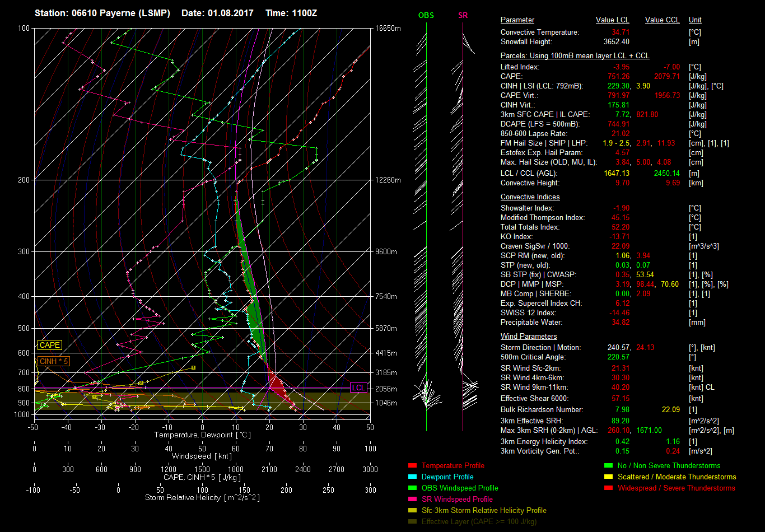Open the Convective Indices section heading
The width and height of the screenshot is (765, 532).
click(x=530, y=197)
